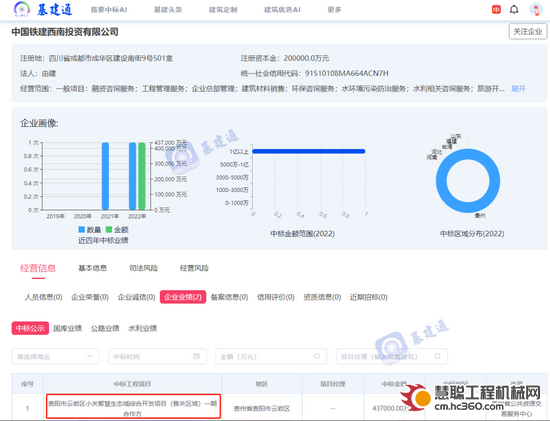Image resolution: width=550 pixels, height=421 pixels.
Task: Click the 2021年 blue quantity bar
Action: (105, 176)
